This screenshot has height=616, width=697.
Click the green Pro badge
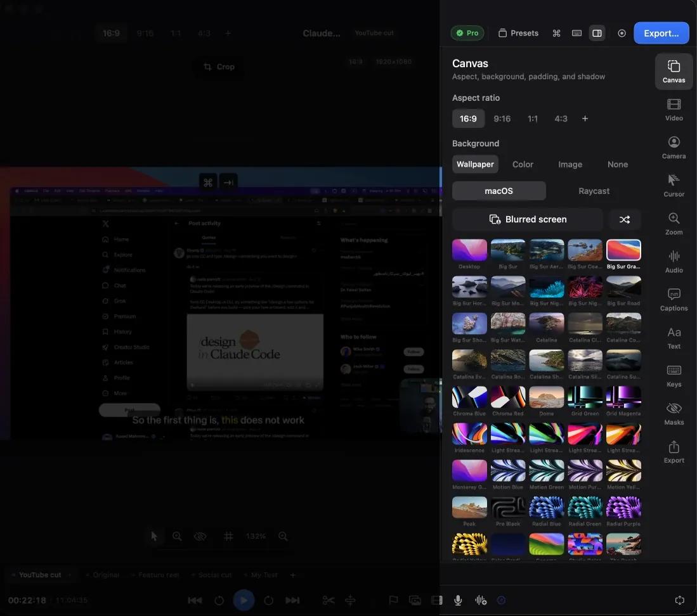coord(467,34)
